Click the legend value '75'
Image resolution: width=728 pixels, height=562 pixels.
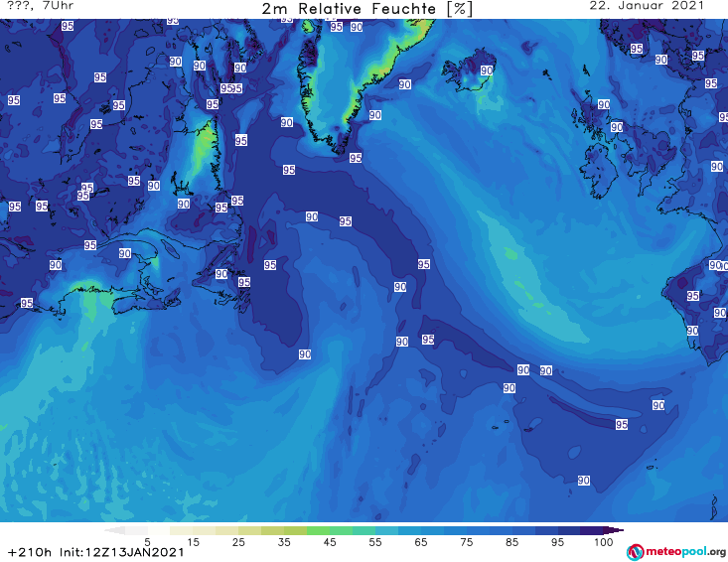point(466,542)
